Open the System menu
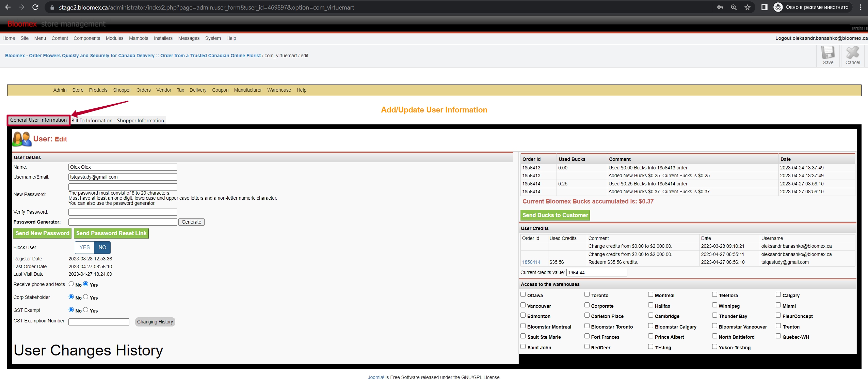 213,38
